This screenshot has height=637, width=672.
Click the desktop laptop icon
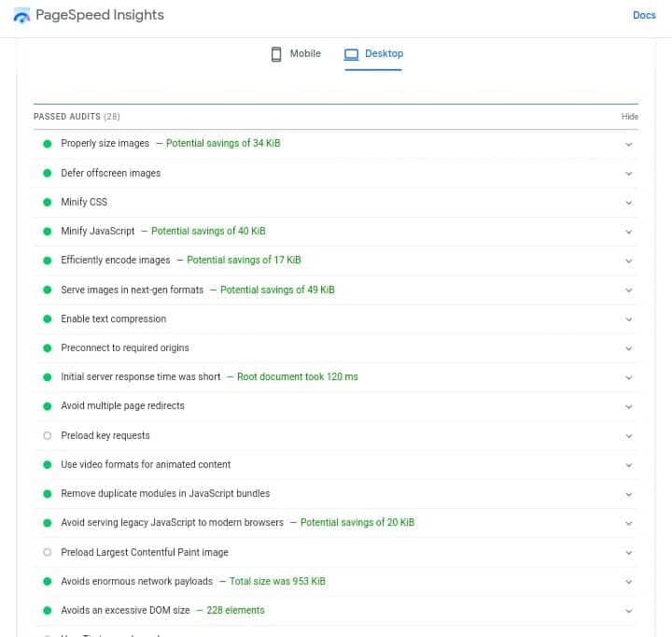[352, 54]
